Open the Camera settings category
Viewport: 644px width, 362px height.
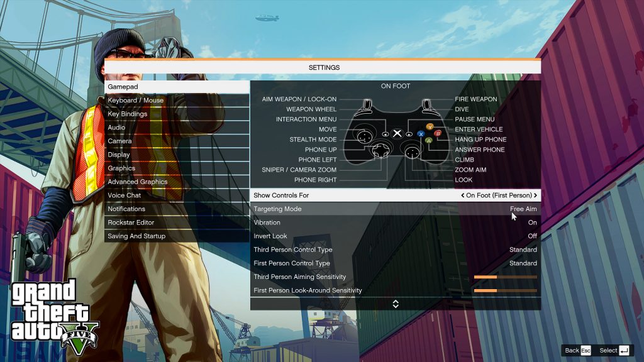click(177, 141)
